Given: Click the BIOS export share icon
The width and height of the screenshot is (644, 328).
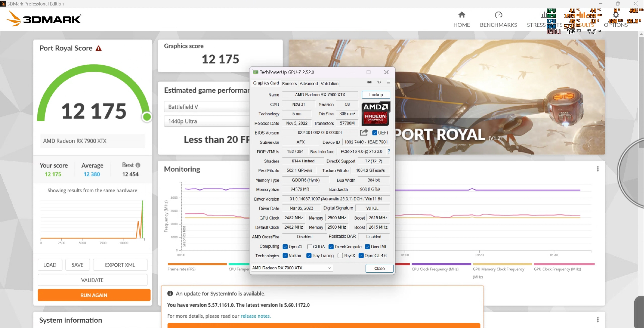Looking at the screenshot, I should (x=364, y=132).
